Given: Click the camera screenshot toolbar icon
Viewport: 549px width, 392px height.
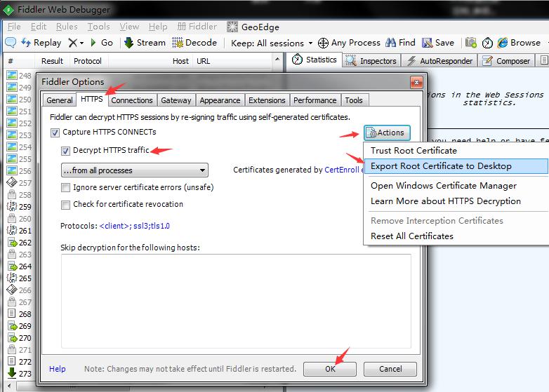Looking at the screenshot, I should pyautogui.click(x=470, y=43).
